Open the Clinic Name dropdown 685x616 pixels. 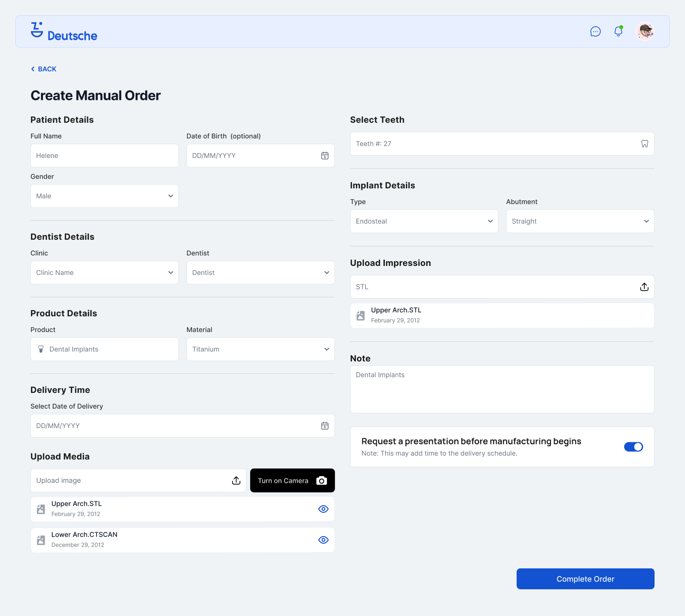(x=105, y=273)
